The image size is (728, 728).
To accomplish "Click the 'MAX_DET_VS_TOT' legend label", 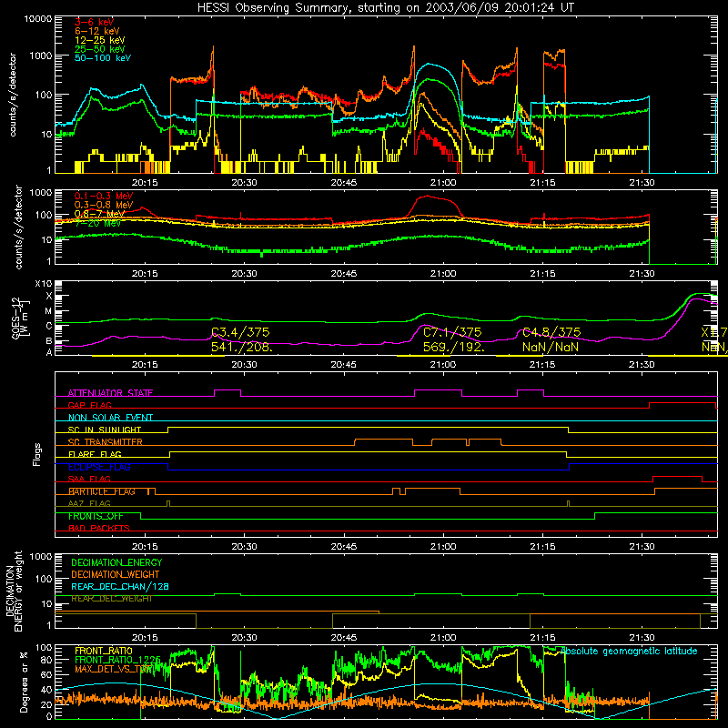I will point(115,669).
